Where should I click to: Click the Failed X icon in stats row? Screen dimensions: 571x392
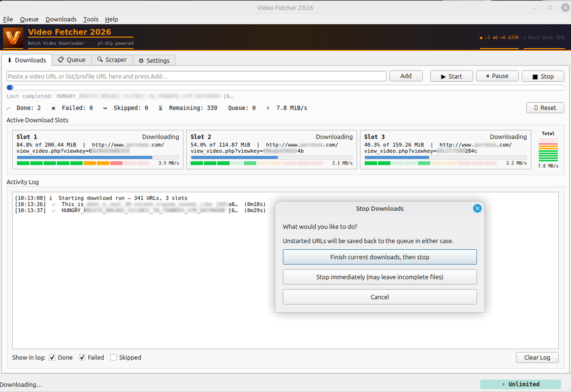[53, 108]
